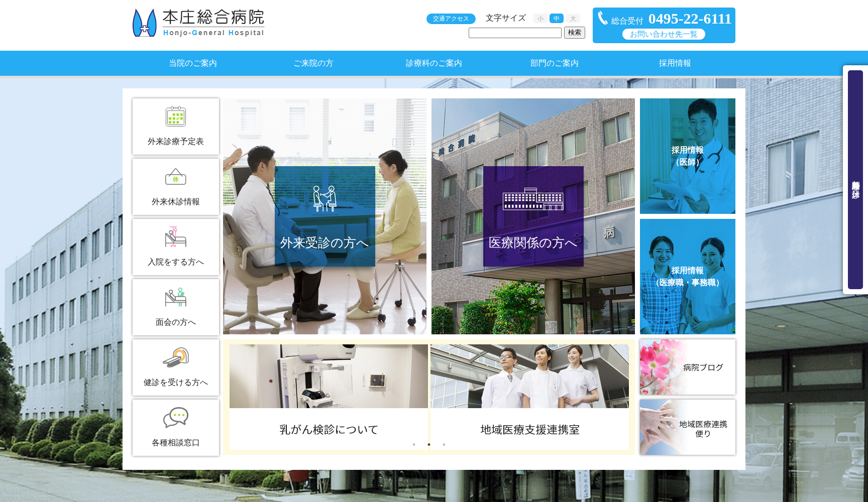Image resolution: width=868 pixels, height=502 pixels.
Task: Expand the 診療科のご案内 navigation menu
Action: point(434,63)
